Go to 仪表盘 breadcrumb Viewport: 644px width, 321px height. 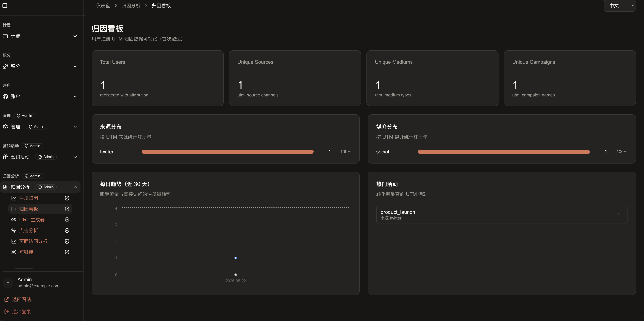pos(103,6)
